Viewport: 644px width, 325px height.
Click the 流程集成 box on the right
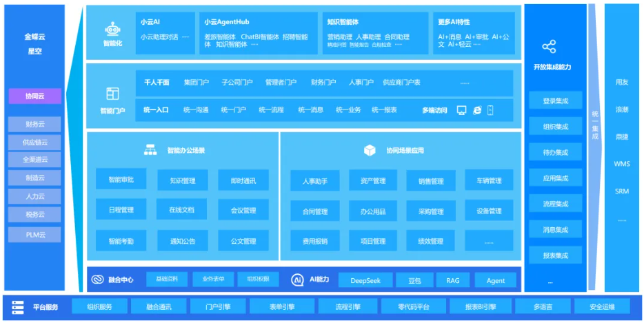pos(556,203)
